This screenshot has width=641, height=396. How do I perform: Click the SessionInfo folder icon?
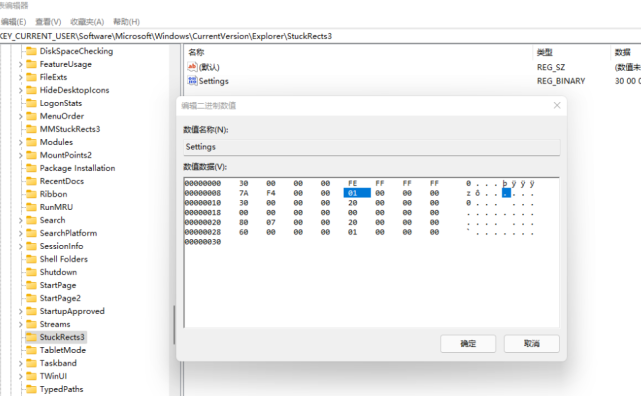pos(31,246)
